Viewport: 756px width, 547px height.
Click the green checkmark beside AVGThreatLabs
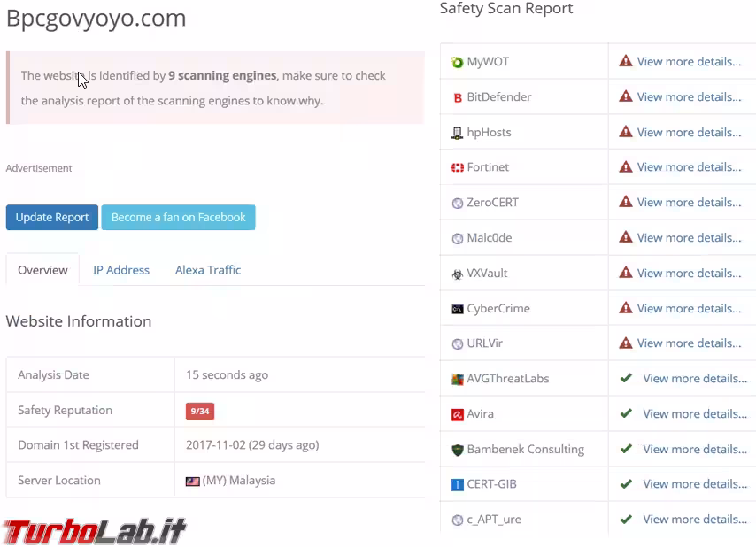(626, 378)
